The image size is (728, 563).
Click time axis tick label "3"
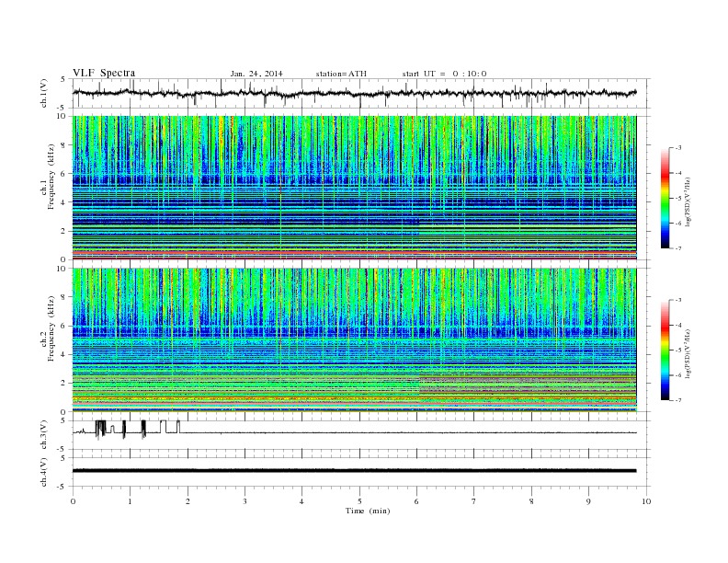point(245,501)
